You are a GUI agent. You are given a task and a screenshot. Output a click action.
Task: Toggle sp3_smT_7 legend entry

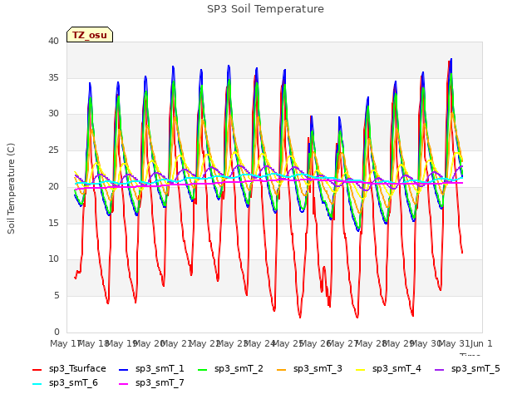(151, 383)
